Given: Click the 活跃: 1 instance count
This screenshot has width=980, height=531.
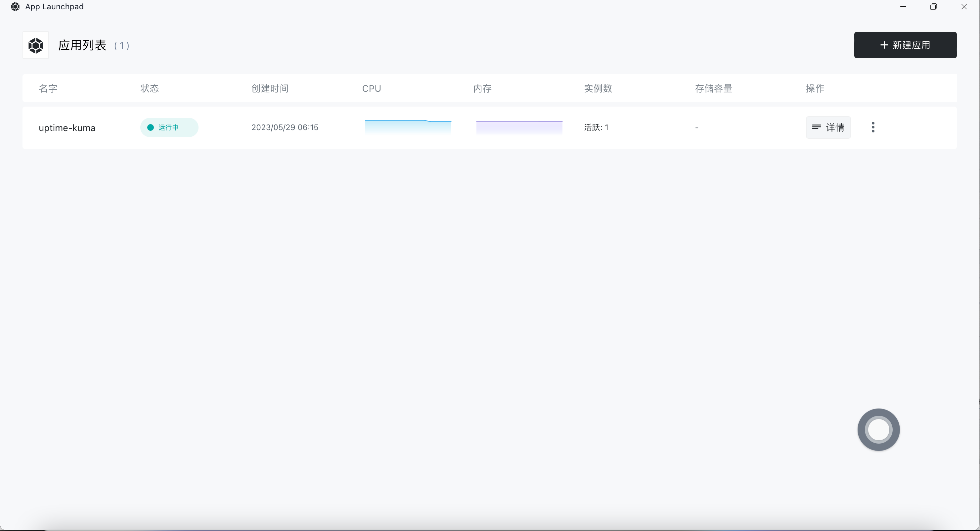Looking at the screenshot, I should (x=596, y=127).
